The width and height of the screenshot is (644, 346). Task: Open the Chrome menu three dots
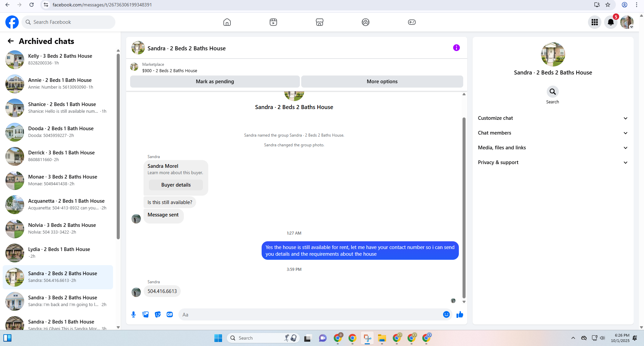tap(637, 5)
